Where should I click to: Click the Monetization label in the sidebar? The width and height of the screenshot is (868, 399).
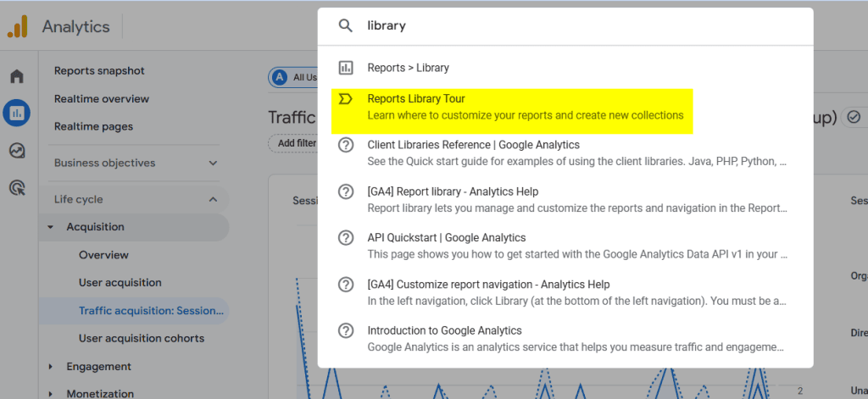coord(100,394)
